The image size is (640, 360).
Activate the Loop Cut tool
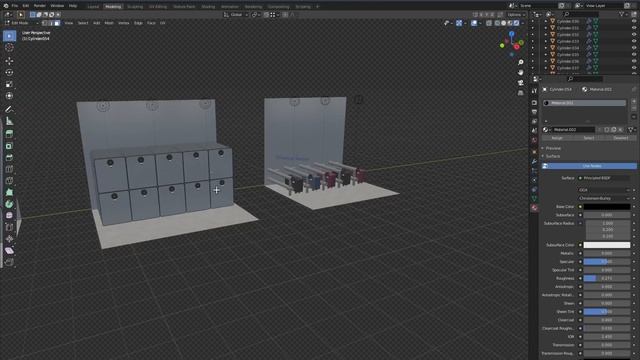coord(9,169)
